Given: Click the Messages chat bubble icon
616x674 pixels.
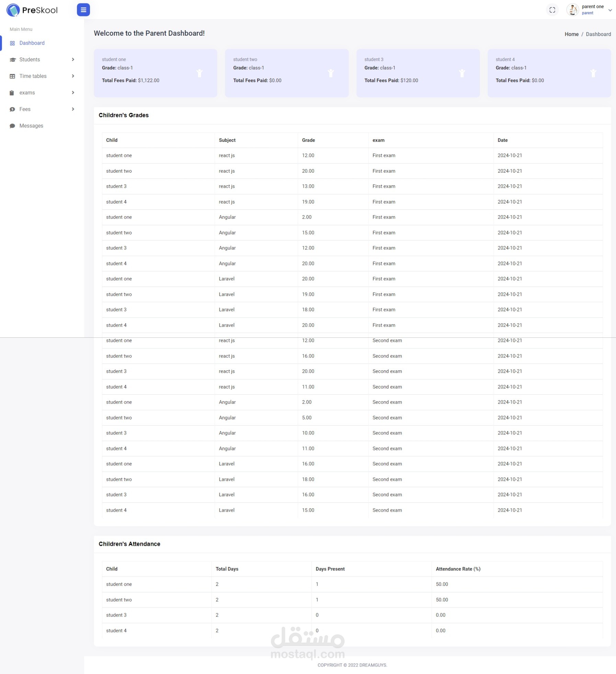Looking at the screenshot, I should [12, 126].
